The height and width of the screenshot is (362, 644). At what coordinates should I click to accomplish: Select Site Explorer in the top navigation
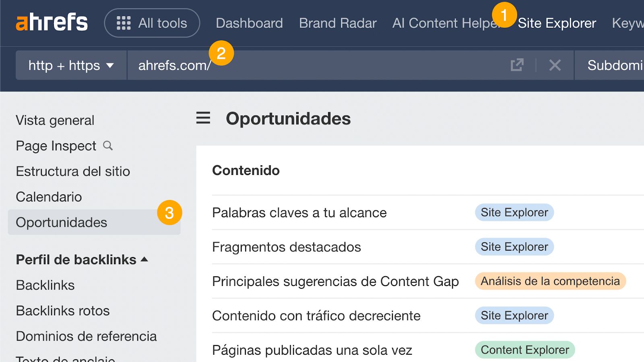[x=557, y=23]
